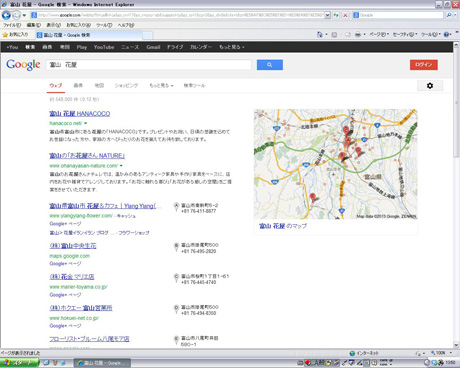
Task: Open the ファイル menu
Action: [x=12, y=25]
